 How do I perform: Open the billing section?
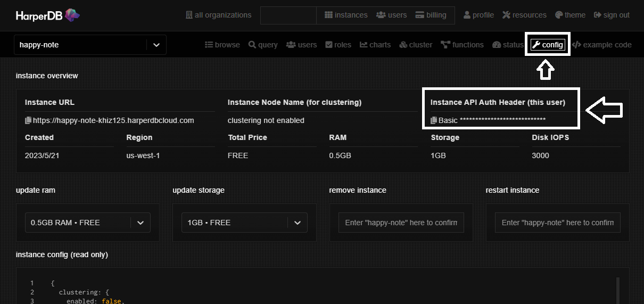[431, 15]
